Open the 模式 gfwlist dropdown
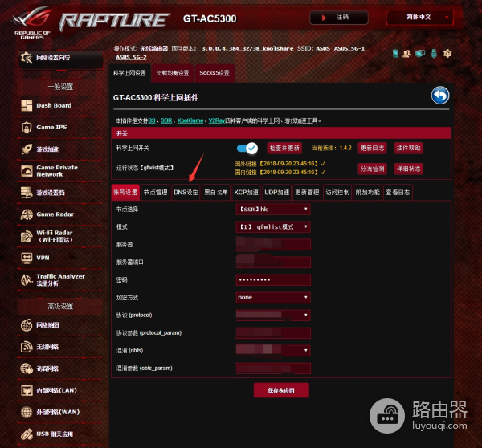This screenshot has height=448, width=482. (273, 226)
